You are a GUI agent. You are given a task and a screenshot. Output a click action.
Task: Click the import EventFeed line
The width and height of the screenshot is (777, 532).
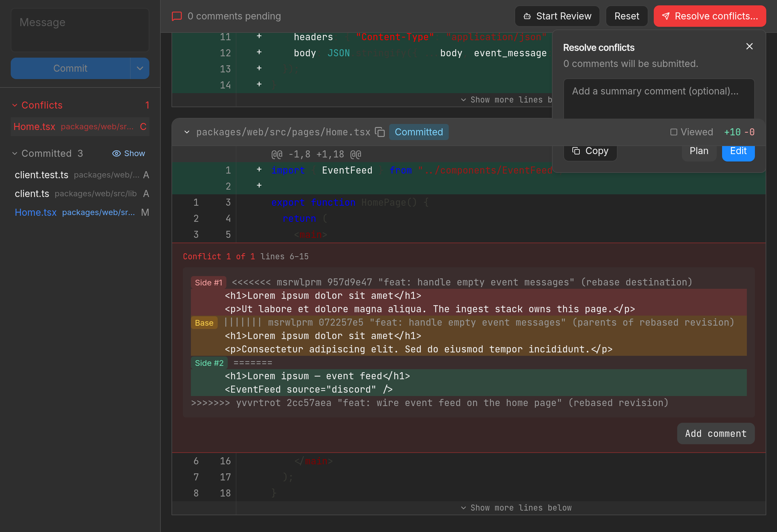click(362, 170)
